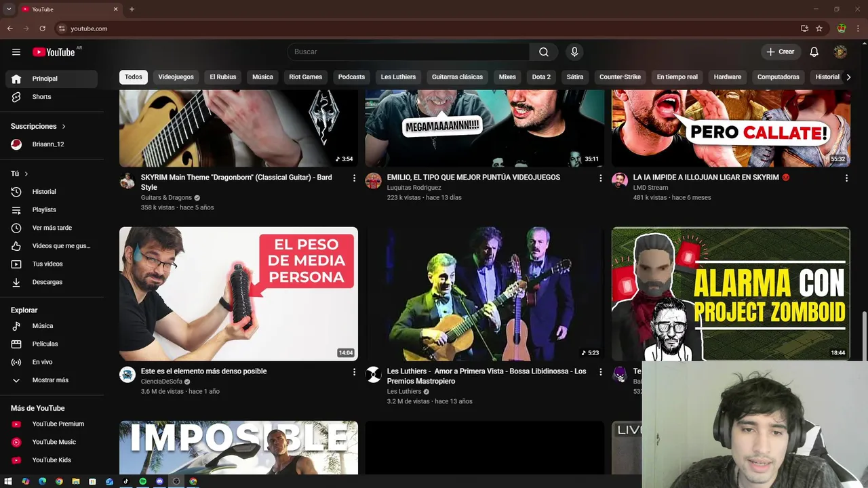
Task: Expand the Tú section arrow
Action: click(x=26, y=174)
